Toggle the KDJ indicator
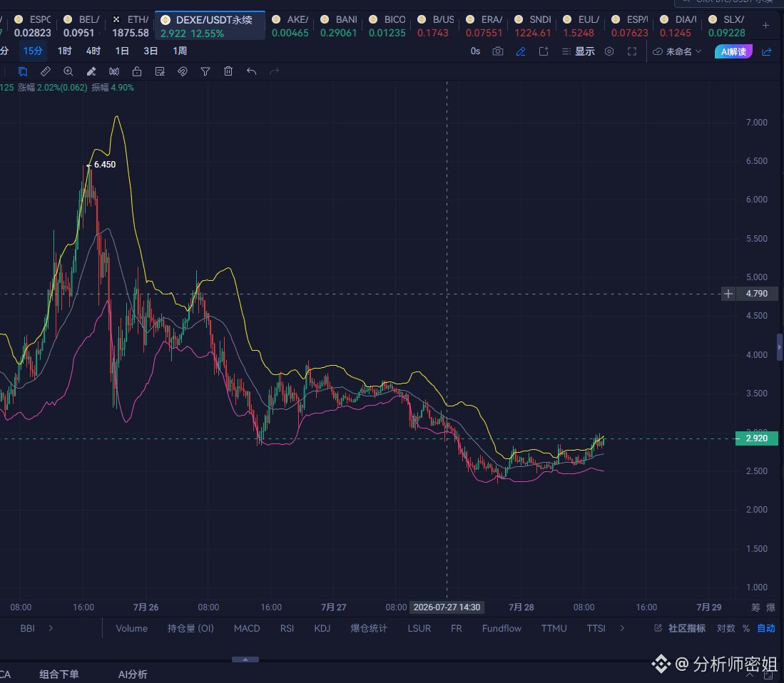The height and width of the screenshot is (683, 784). pyautogui.click(x=322, y=628)
